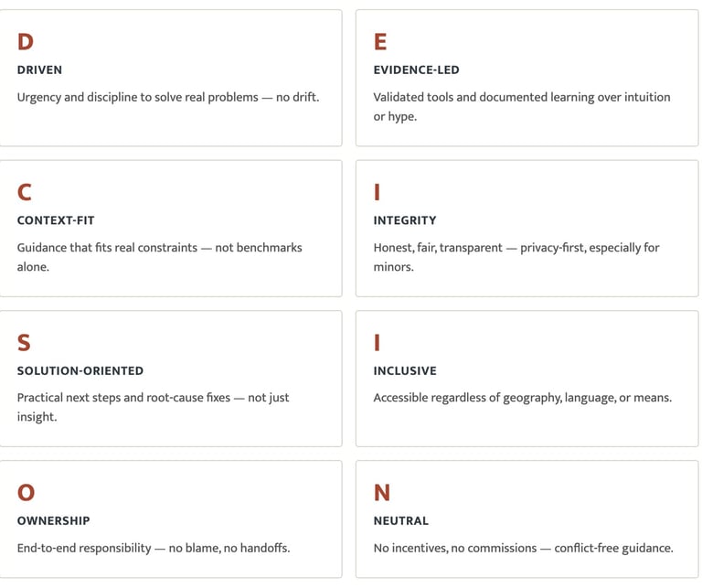Click the CONTEXT-FIT heading
The width and height of the screenshot is (702, 588).
click(56, 220)
